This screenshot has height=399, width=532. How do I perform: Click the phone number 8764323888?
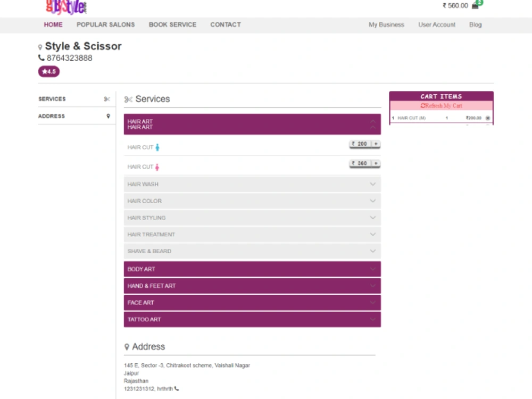[70, 58]
